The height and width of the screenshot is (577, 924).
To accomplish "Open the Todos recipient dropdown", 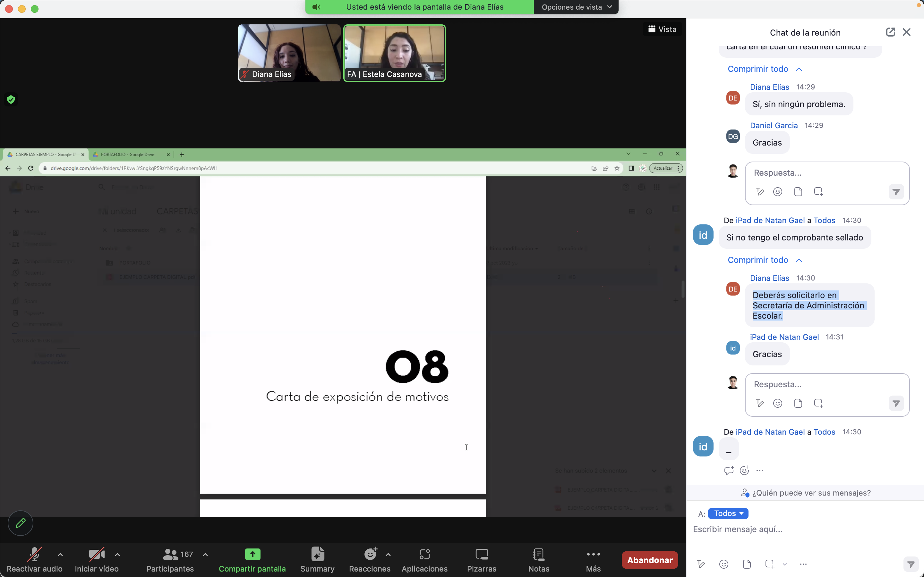I will (728, 513).
